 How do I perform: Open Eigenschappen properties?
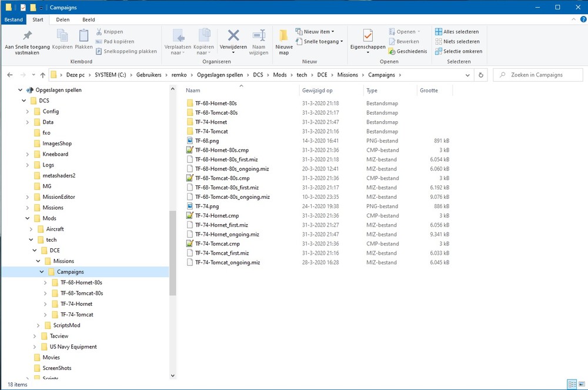(x=368, y=41)
